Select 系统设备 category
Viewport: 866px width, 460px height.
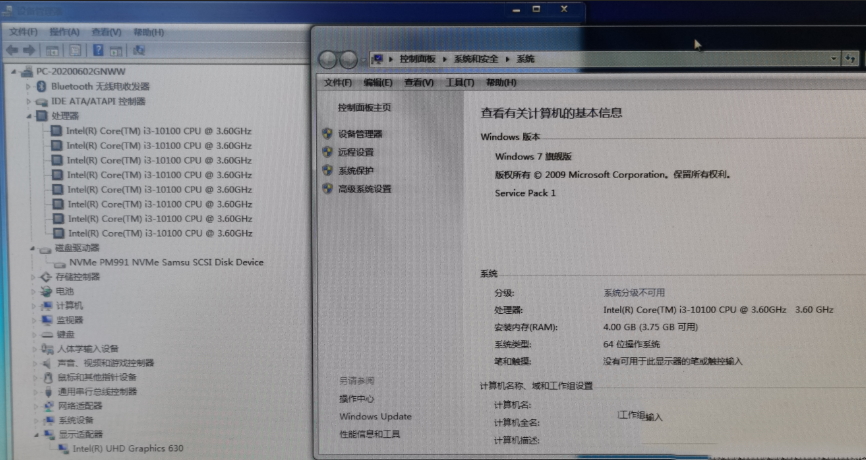[76, 420]
